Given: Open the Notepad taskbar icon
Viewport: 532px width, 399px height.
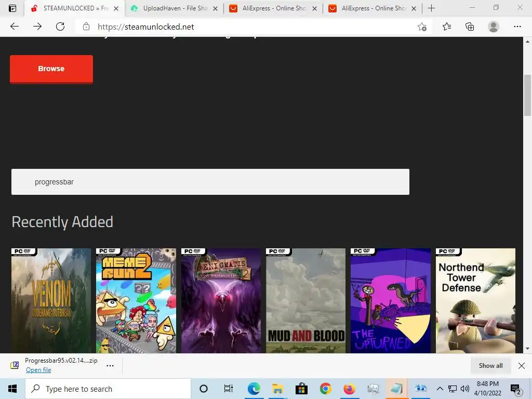Looking at the screenshot, I should click(x=396, y=389).
